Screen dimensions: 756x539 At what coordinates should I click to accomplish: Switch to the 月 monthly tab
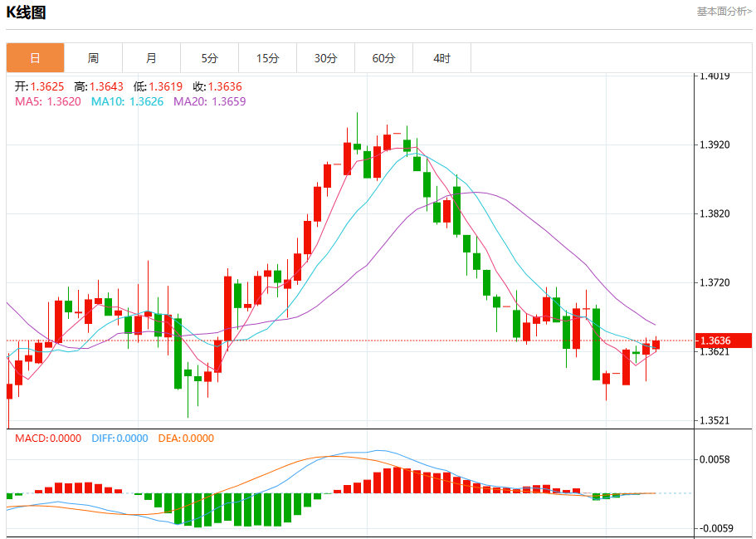click(x=151, y=58)
